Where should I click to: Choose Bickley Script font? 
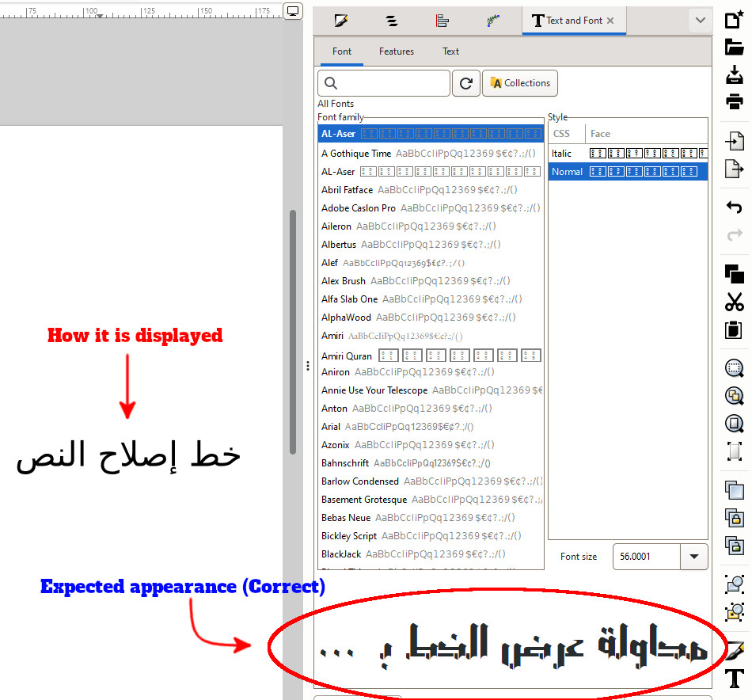coord(431,536)
